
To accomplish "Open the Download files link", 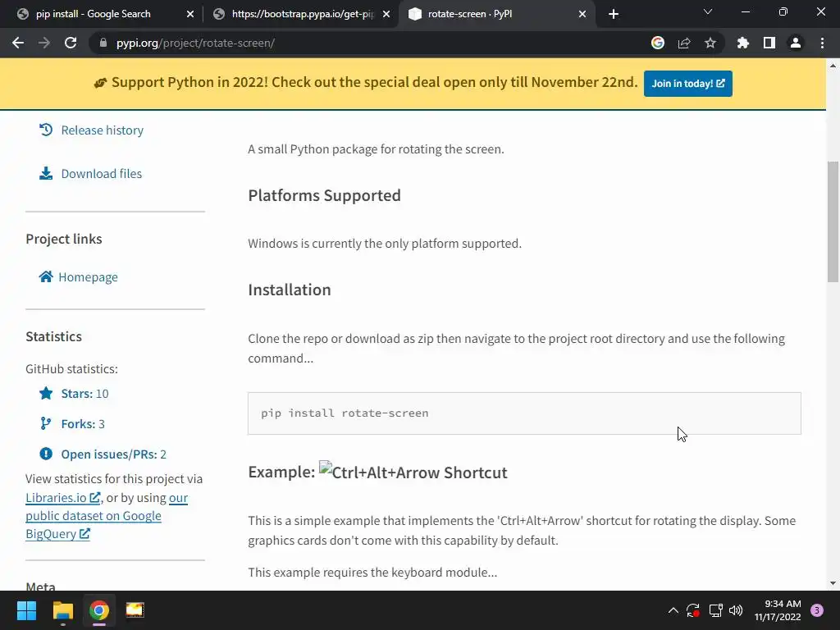I will click(101, 174).
